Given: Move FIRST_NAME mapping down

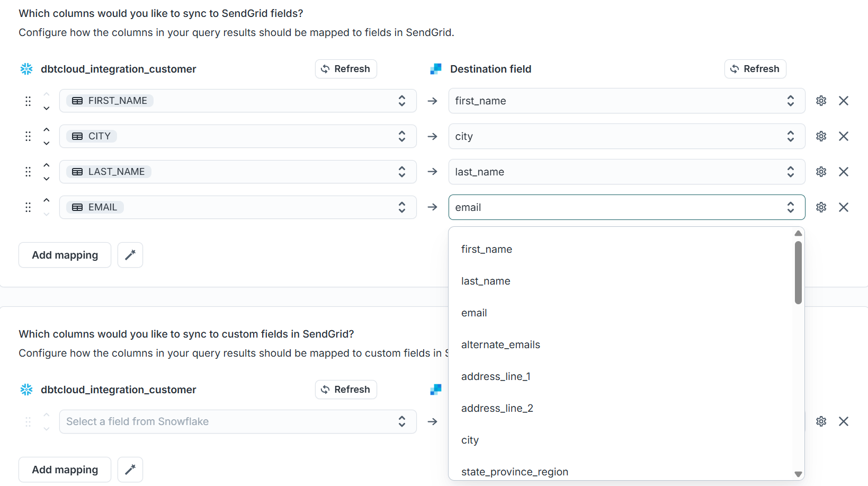Looking at the screenshot, I should click(x=47, y=108).
